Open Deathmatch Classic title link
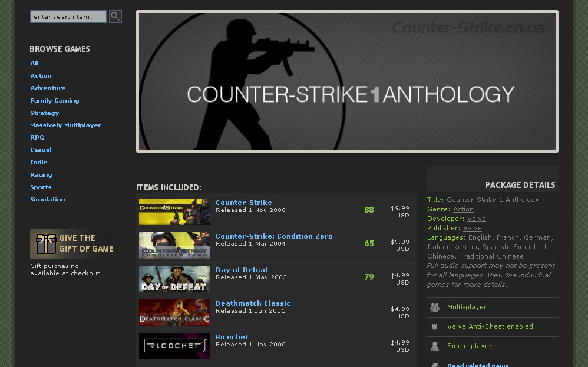This screenshot has width=588, height=367. pyautogui.click(x=253, y=303)
